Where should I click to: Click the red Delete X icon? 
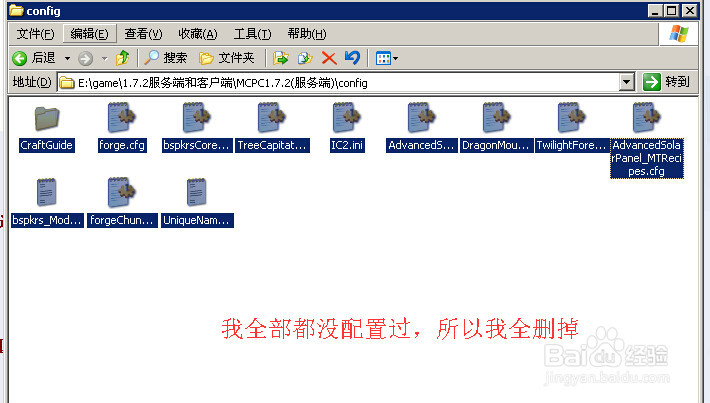(329, 58)
